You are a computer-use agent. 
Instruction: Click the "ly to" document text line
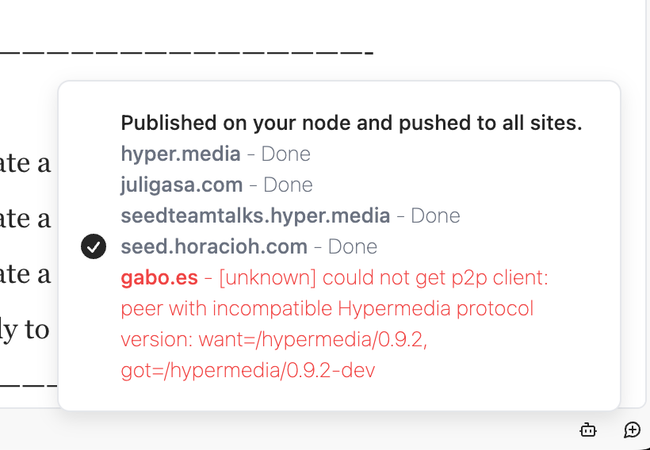pyautogui.click(x=24, y=329)
